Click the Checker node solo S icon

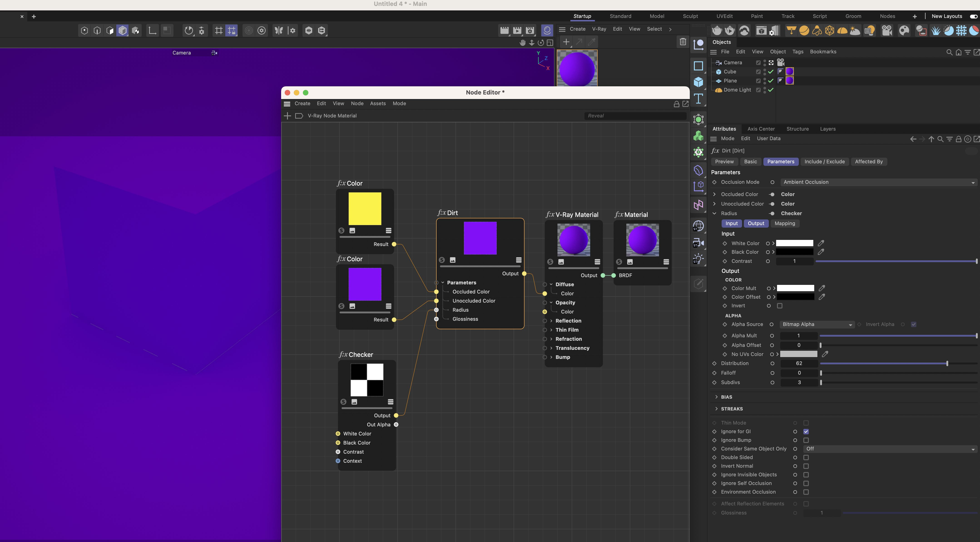coord(343,402)
